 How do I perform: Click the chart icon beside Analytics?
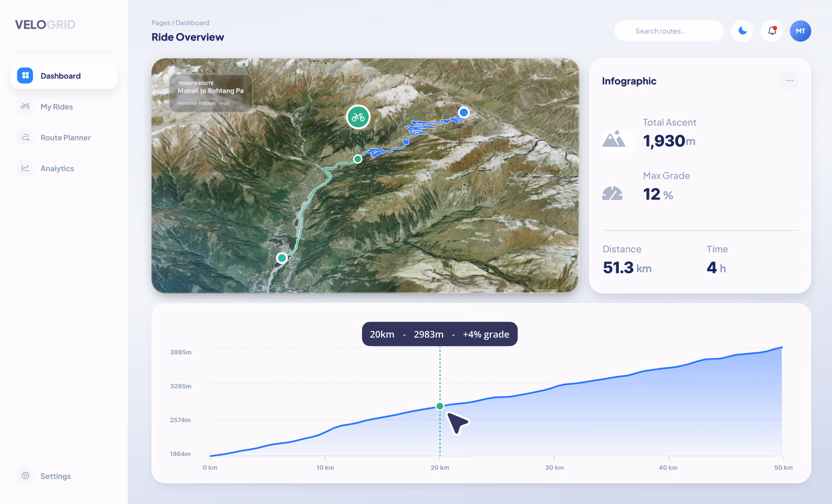25,168
